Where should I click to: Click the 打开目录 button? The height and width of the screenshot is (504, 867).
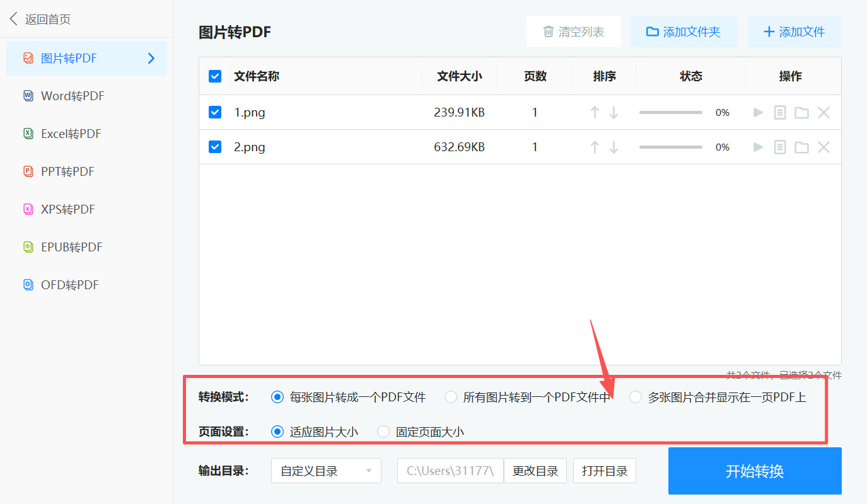click(605, 471)
